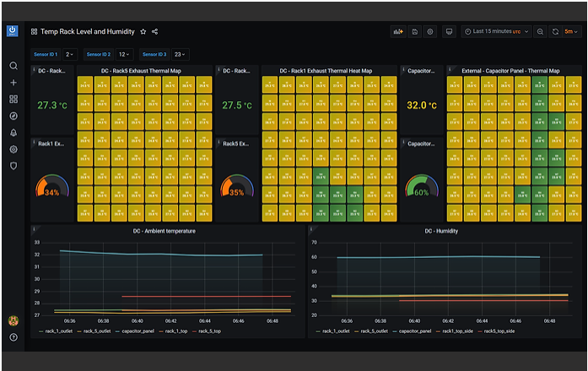Toggle rack_1_outlet series in Ambient temperature legend
This screenshot has width=588, height=371.
(x=56, y=331)
